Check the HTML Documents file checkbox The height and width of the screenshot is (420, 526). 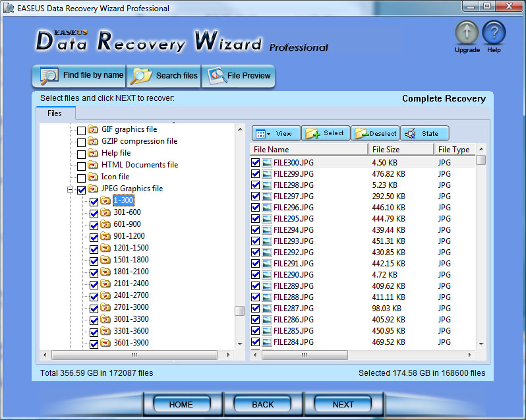pyautogui.click(x=81, y=166)
